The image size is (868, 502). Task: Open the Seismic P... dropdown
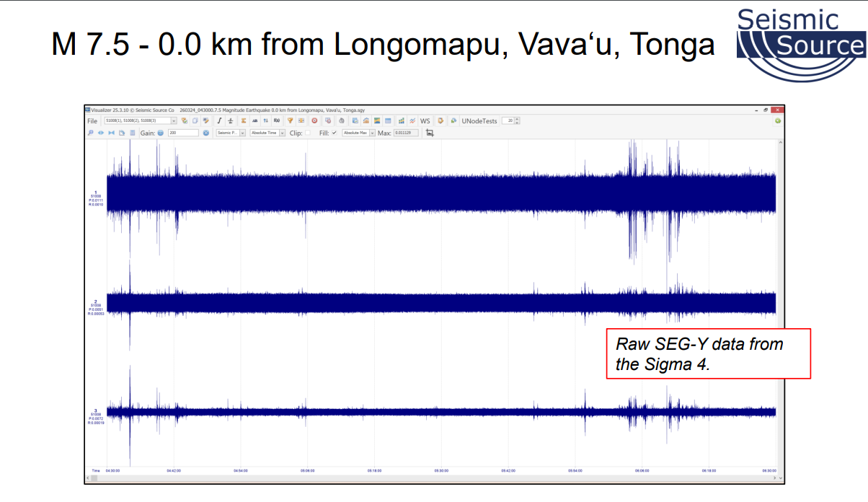point(231,133)
